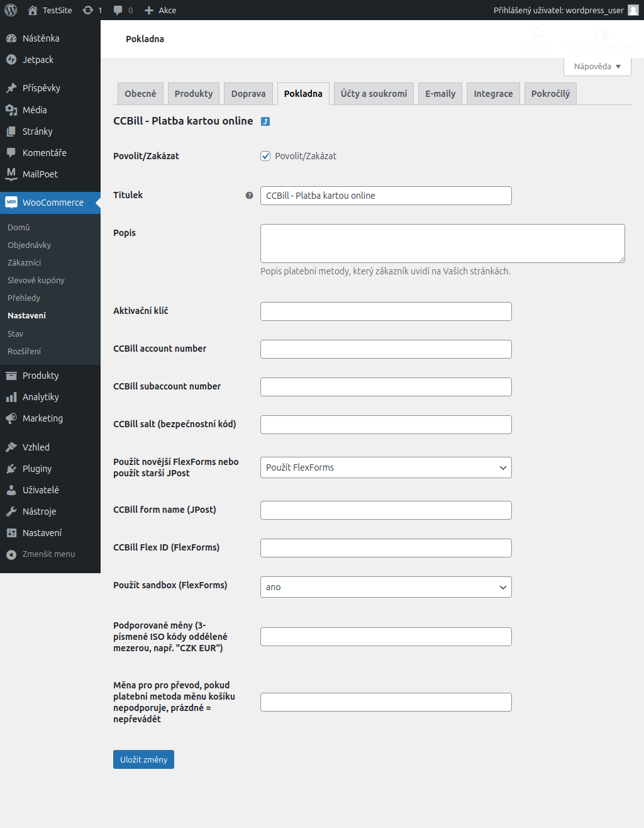
Task: Open the WordPress logo menu
Action: point(11,10)
